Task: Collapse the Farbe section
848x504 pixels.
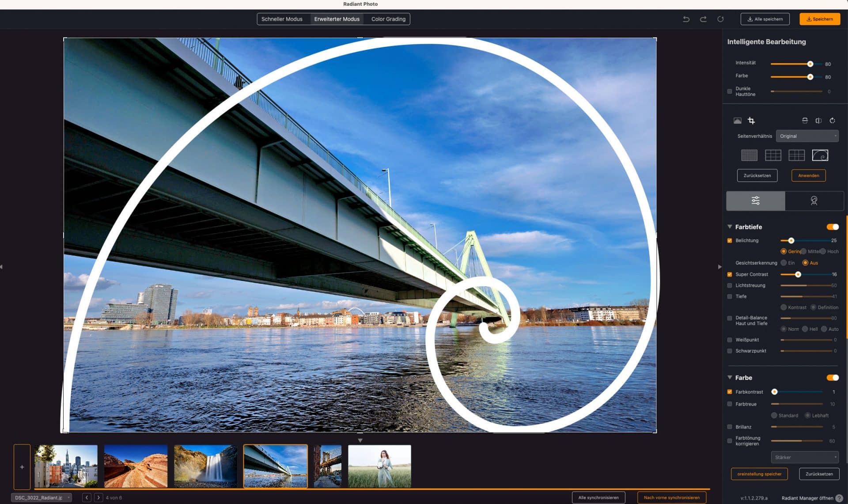Action: click(x=730, y=378)
